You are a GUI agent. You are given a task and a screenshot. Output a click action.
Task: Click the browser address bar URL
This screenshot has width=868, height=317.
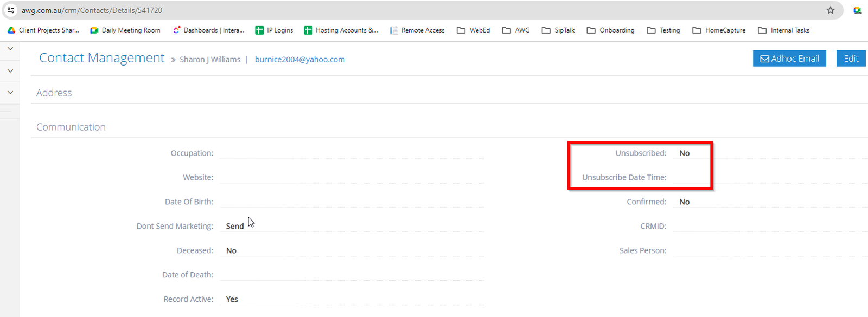92,10
